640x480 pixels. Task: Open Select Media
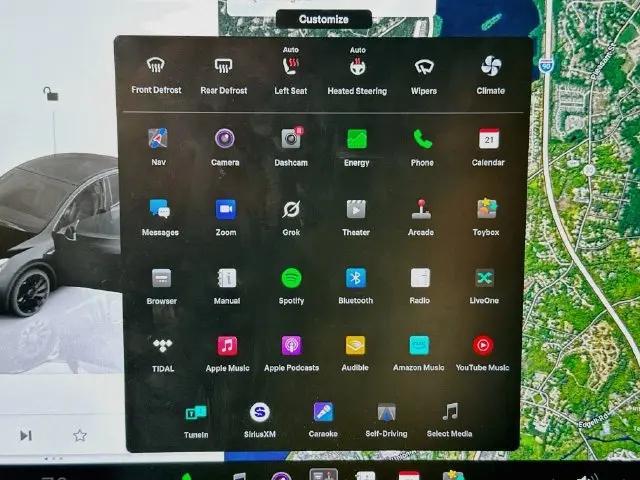(450, 420)
